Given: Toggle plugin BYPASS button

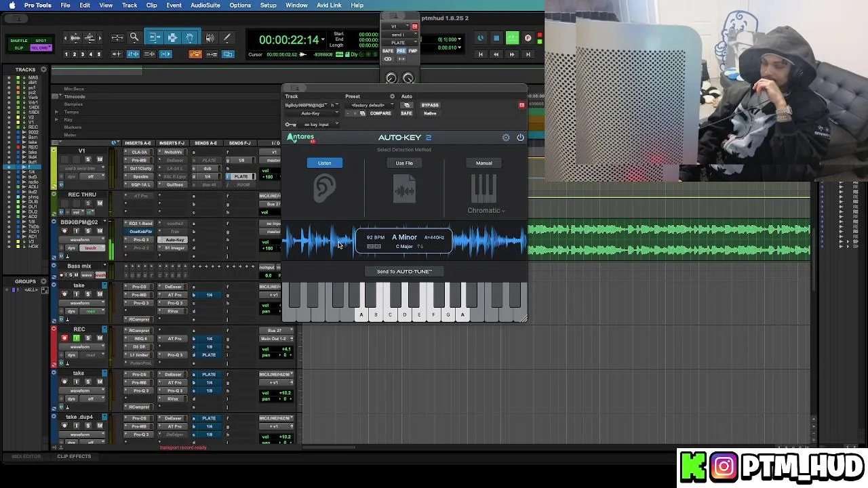Looking at the screenshot, I should click(x=430, y=105).
